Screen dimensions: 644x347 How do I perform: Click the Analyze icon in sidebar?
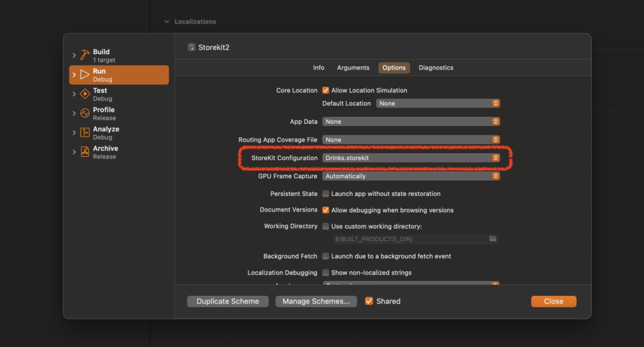[x=85, y=133]
